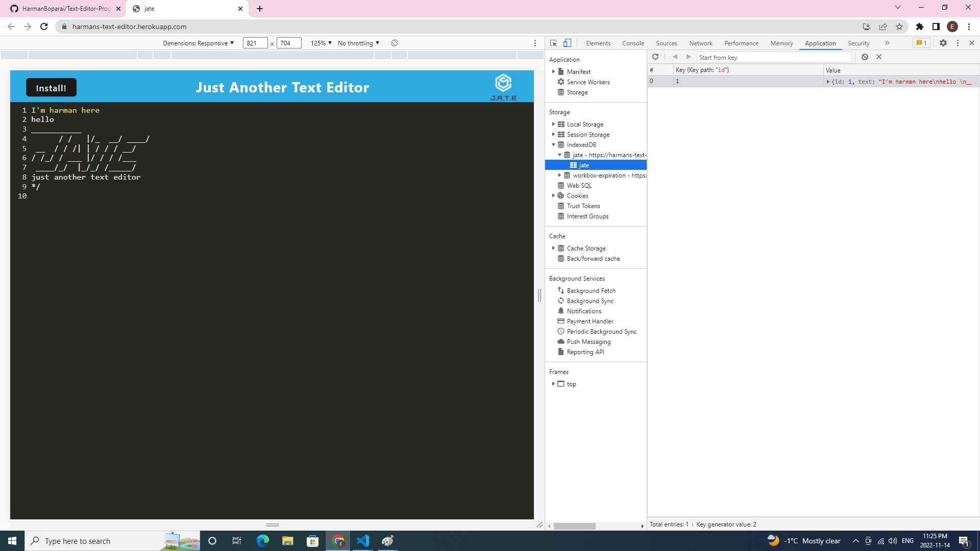The width and height of the screenshot is (980, 551).
Task: Open the Chrome extensions puzzle icon
Action: coord(920,27)
